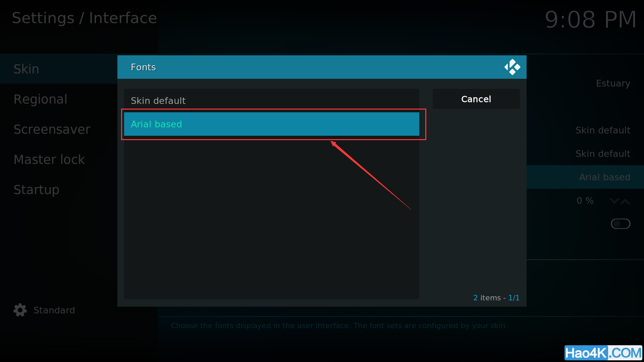Click the Fonts dialog title

143,67
